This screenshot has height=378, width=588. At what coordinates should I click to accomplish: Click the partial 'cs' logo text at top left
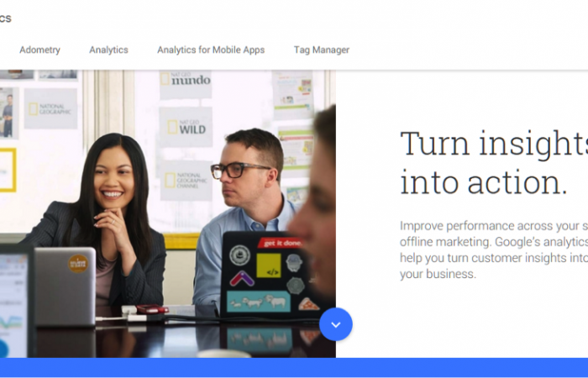5,18
